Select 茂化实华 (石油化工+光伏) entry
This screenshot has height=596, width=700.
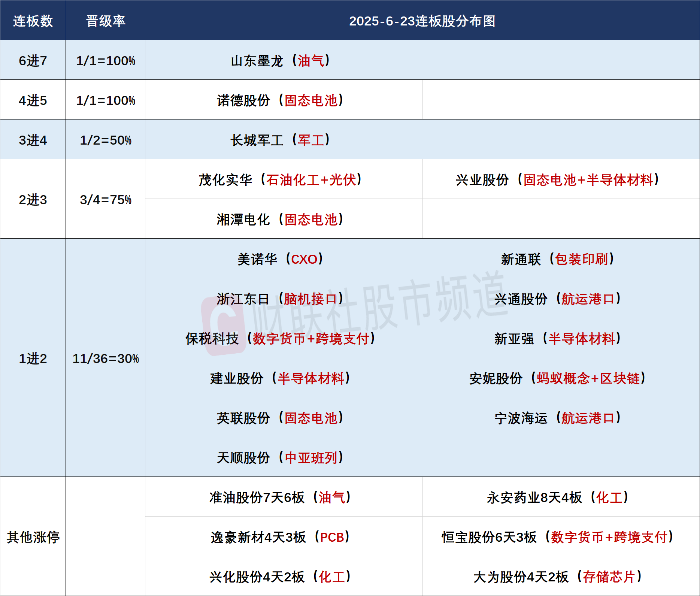tap(281, 179)
